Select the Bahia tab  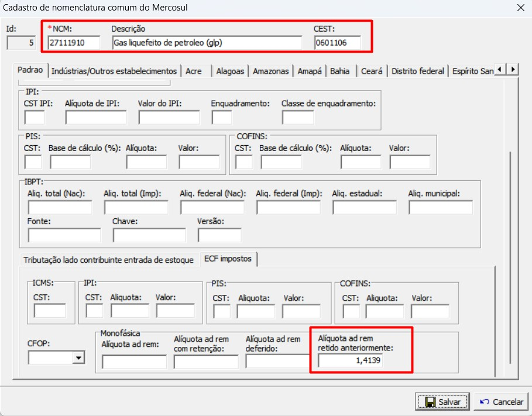341,70
